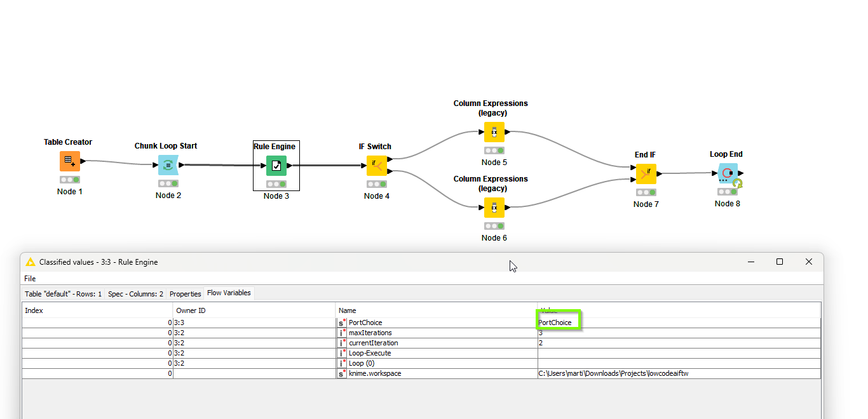The height and width of the screenshot is (419, 868).
Task: Switch to the Properties tab
Action: [x=185, y=294]
